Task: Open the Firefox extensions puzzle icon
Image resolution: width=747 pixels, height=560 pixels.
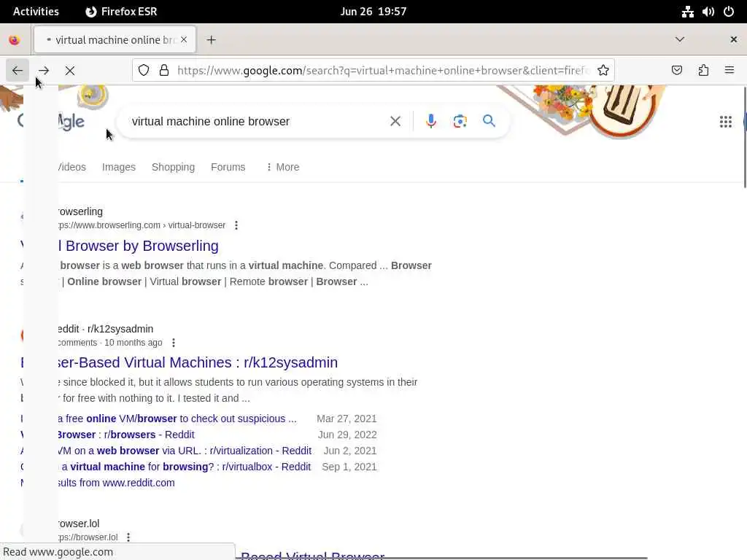Action: click(703, 71)
